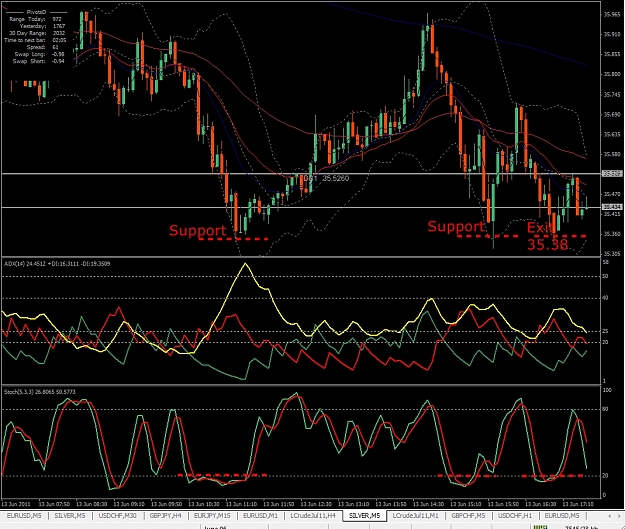Switch to the GBPCHF,M5 chart tab
This screenshot has height=529, width=625.
point(468,515)
